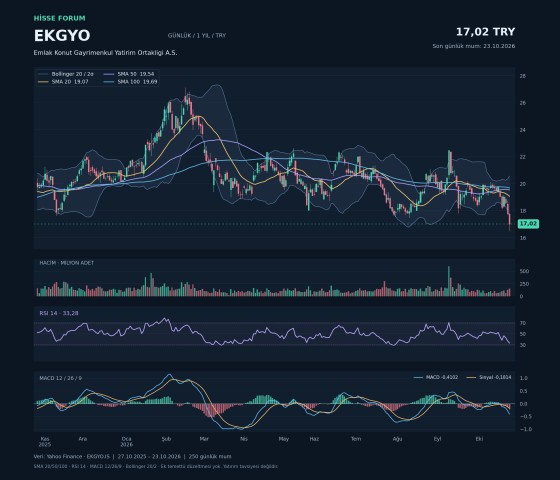Click the −1.0 MACD axis label
The image size is (560, 480).
point(526,429)
